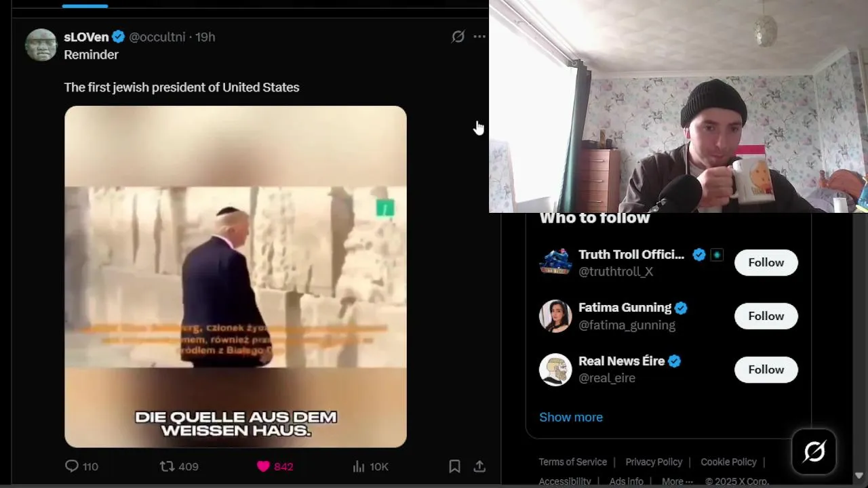
Task: Share the post using the upload arrow icon
Action: [479, 466]
